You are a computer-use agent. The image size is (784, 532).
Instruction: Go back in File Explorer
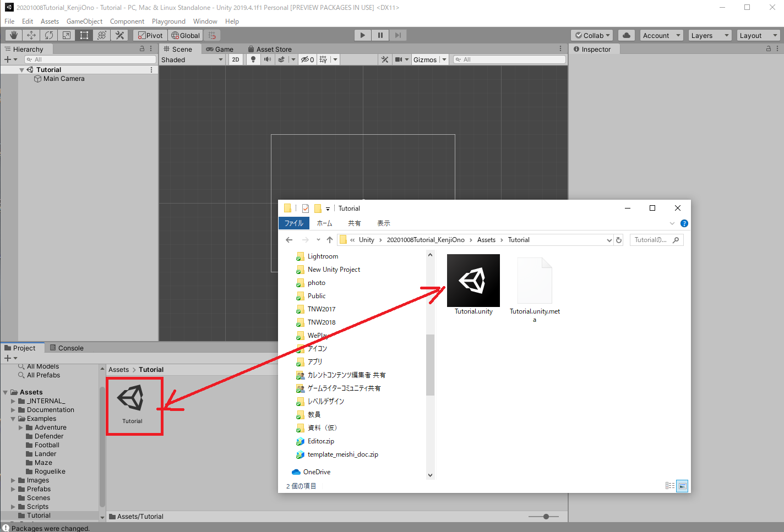(289, 240)
